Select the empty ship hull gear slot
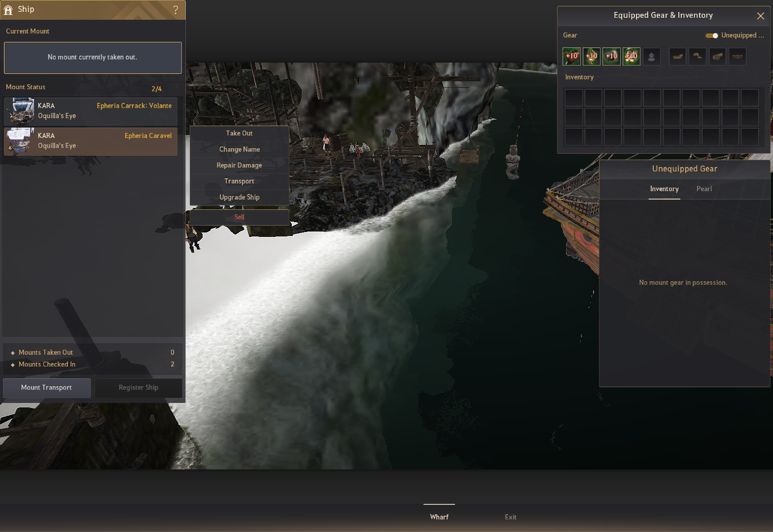 coord(677,57)
